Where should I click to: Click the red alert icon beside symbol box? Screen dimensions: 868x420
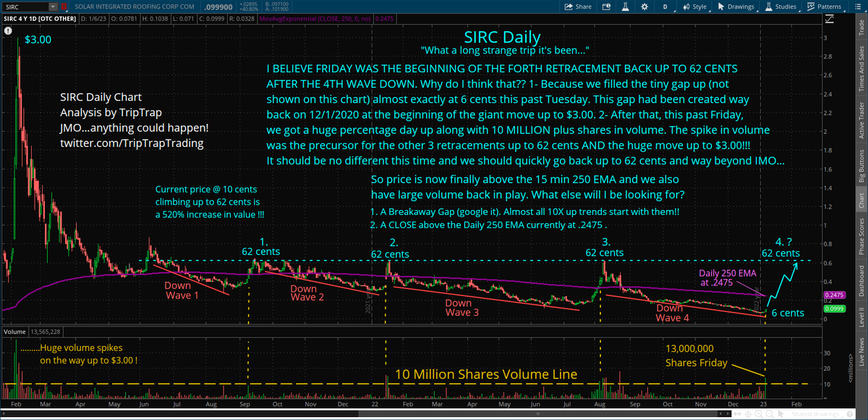pos(64,7)
